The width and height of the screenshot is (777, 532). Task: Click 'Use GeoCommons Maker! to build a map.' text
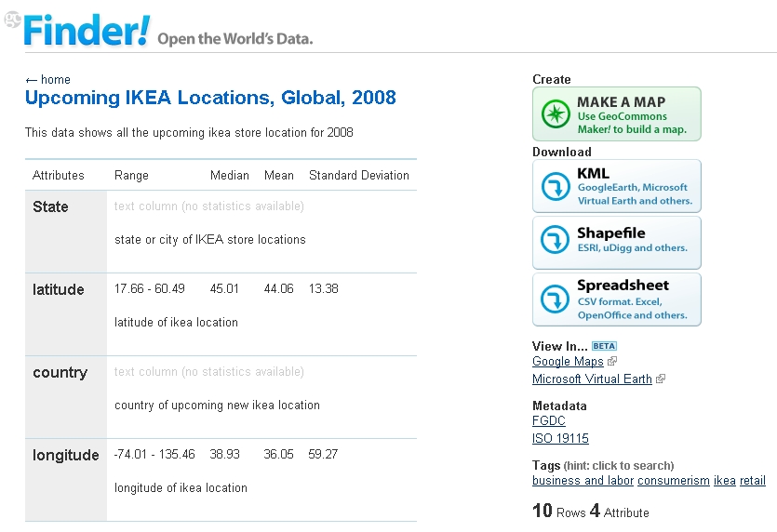click(x=633, y=123)
